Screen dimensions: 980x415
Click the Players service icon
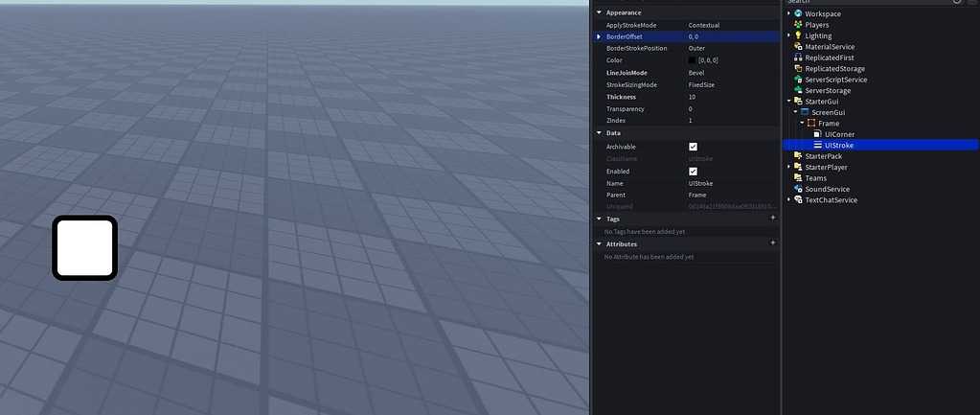pyautogui.click(x=798, y=24)
